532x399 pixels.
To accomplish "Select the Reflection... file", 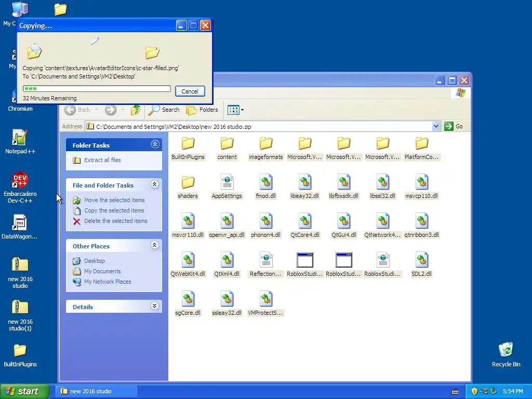I will tap(265, 265).
